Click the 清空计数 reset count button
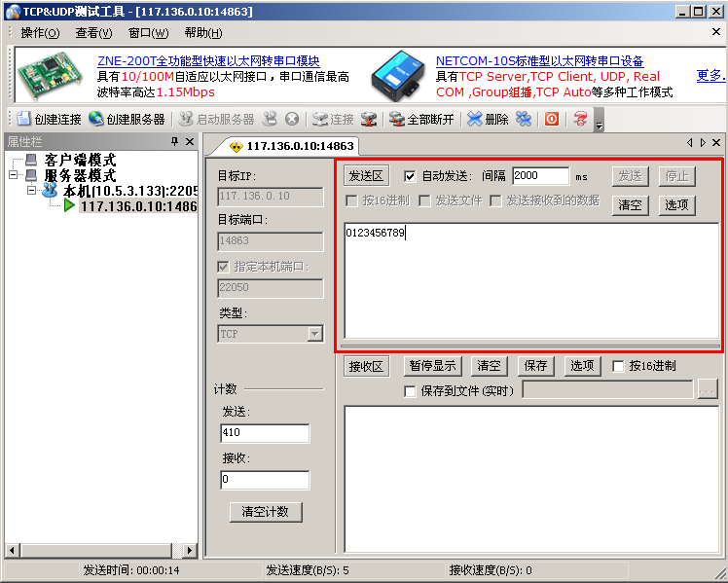Image resolution: width=728 pixels, height=583 pixels. (x=266, y=512)
